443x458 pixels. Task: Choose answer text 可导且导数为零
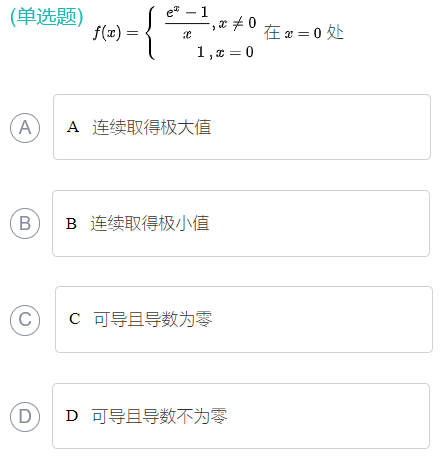[153, 319]
